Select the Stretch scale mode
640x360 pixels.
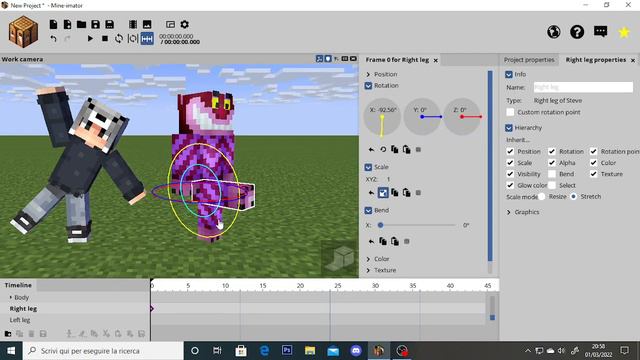click(x=573, y=197)
